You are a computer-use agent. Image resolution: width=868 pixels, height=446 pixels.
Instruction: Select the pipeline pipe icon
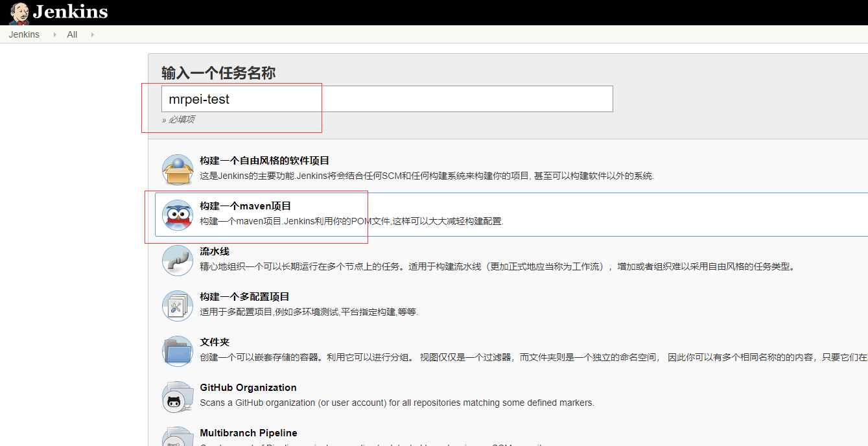pyautogui.click(x=178, y=261)
